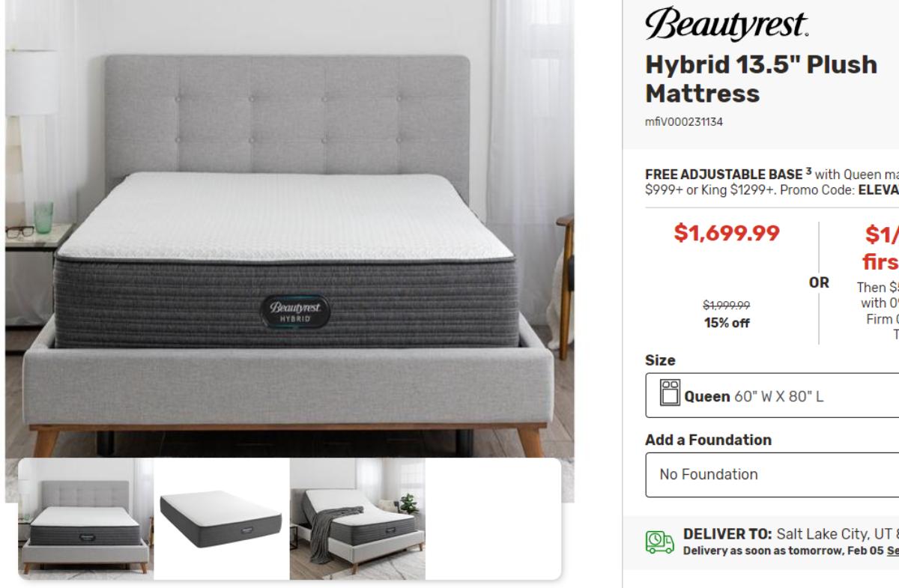Open the Size dropdown showing Queen
The width and height of the screenshot is (899, 588).
(772, 395)
